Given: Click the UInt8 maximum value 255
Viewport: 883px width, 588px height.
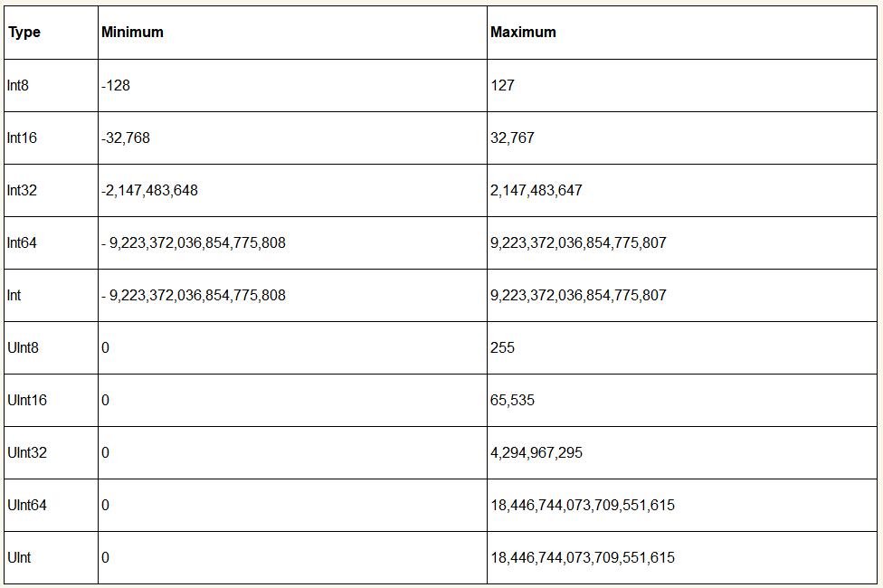Looking at the screenshot, I should pyautogui.click(x=502, y=347).
